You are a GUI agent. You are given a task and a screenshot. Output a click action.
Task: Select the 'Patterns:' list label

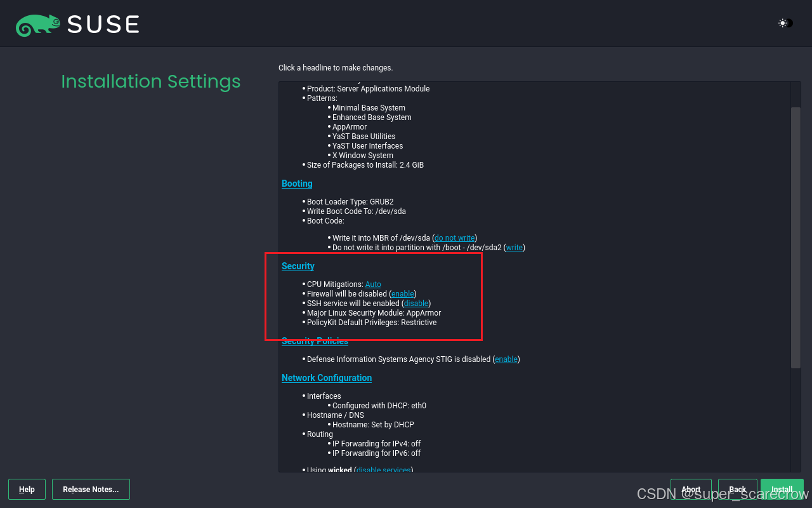(x=322, y=98)
